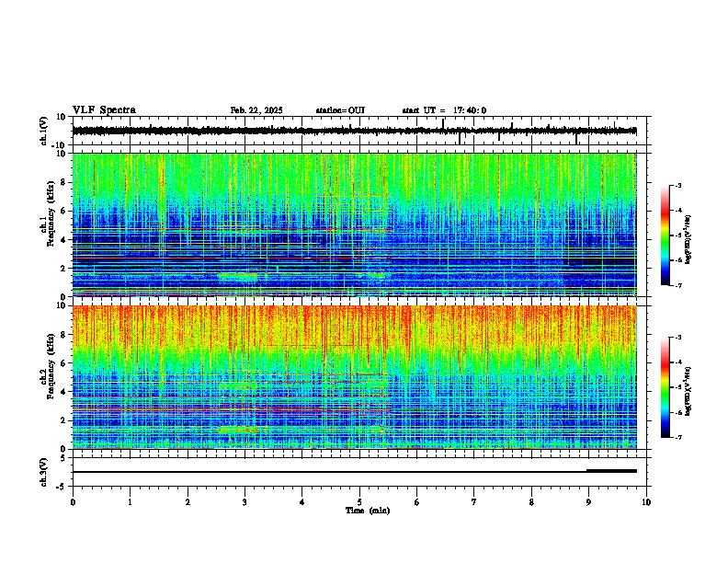The height and width of the screenshot is (563, 728).
Task: Click the "-3" label on ch.1 color bar
Action: [677, 185]
